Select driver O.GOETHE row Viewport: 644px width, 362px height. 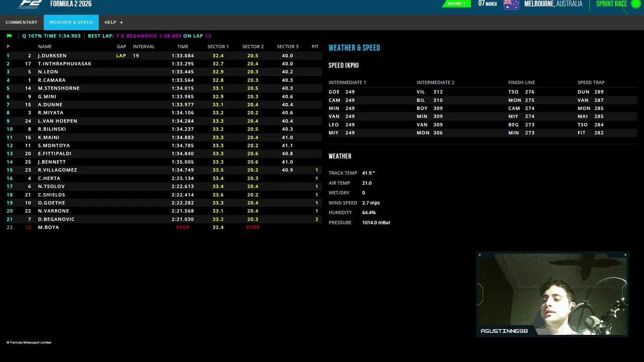pos(164,203)
